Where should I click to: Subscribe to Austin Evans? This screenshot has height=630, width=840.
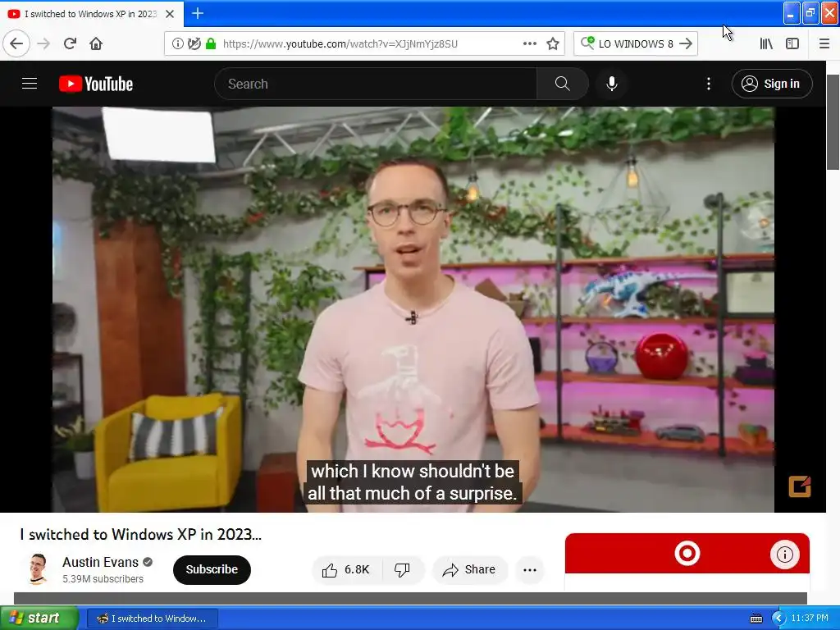point(212,569)
